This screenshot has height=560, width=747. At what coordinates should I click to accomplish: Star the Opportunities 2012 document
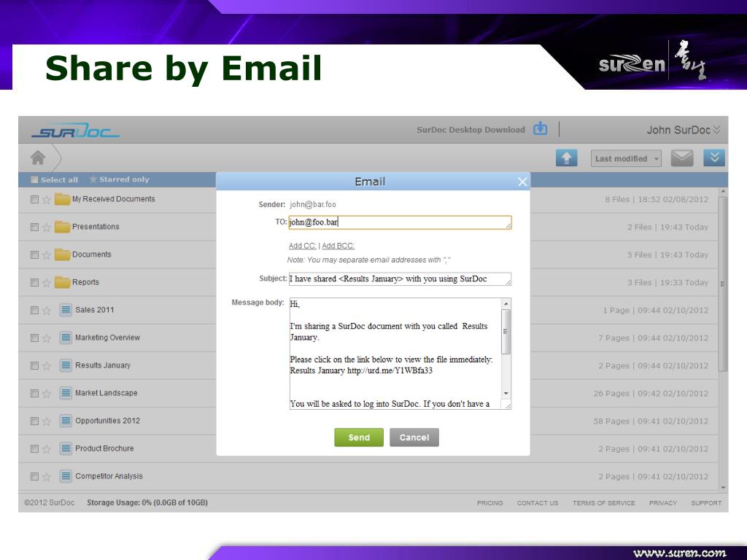click(x=46, y=421)
